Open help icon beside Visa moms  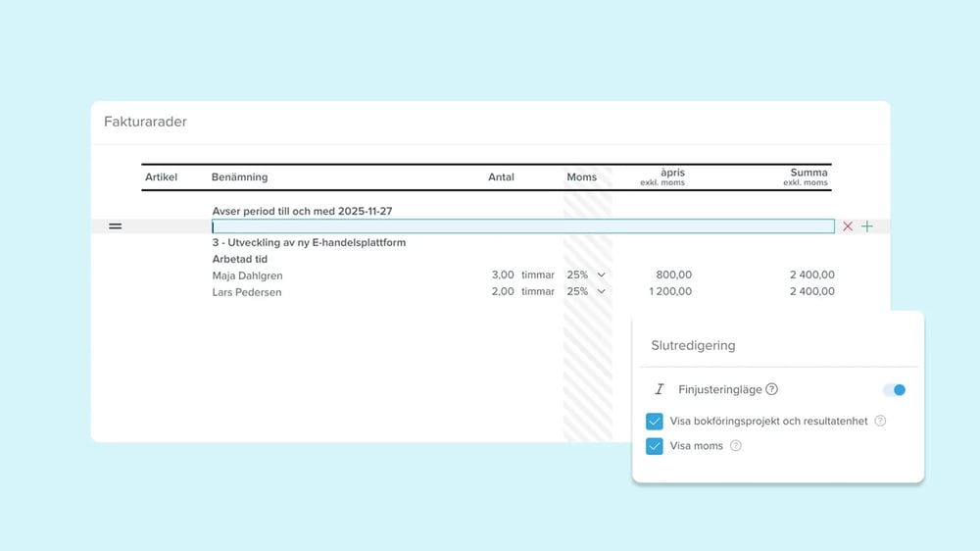(x=736, y=445)
